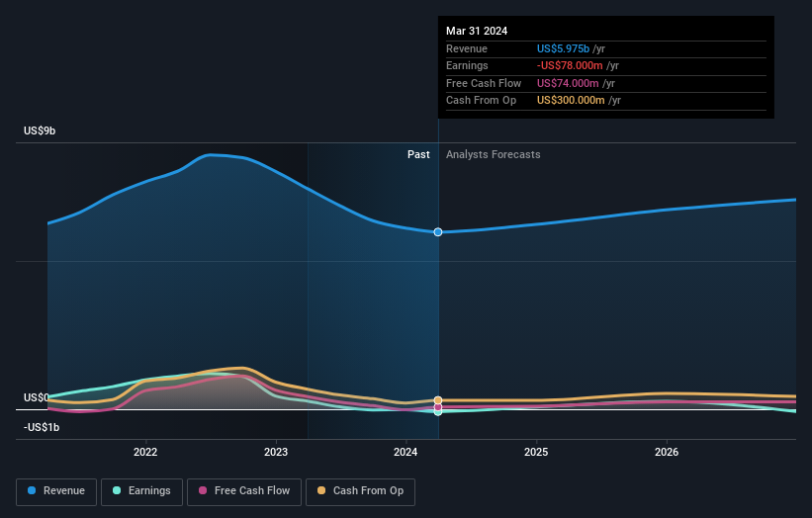This screenshot has height=518, width=812.
Task: Click the -US$78.000m earnings value
Action: coord(570,65)
